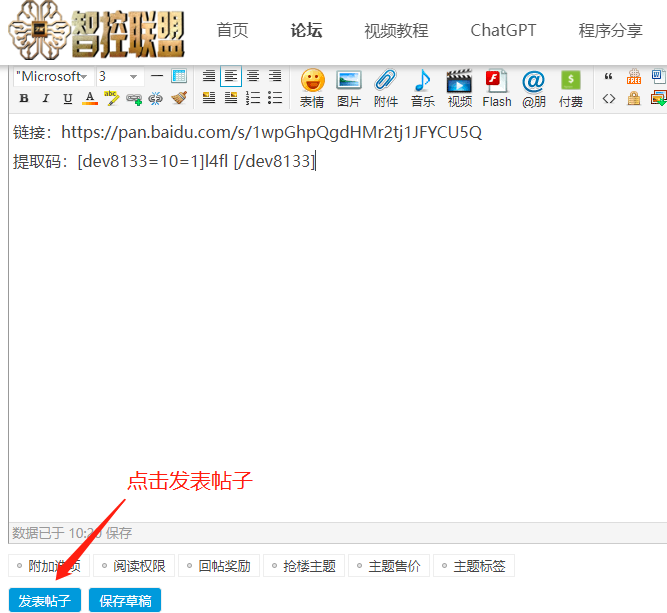The width and height of the screenshot is (667, 613).
Task: Insert music with the 音乐 note icon
Action: tap(422, 86)
